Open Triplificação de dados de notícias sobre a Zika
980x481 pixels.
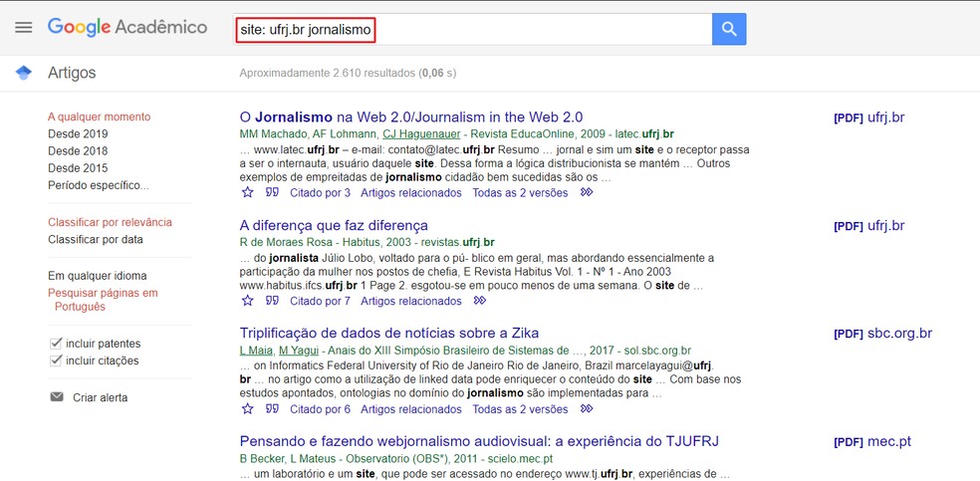389,333
